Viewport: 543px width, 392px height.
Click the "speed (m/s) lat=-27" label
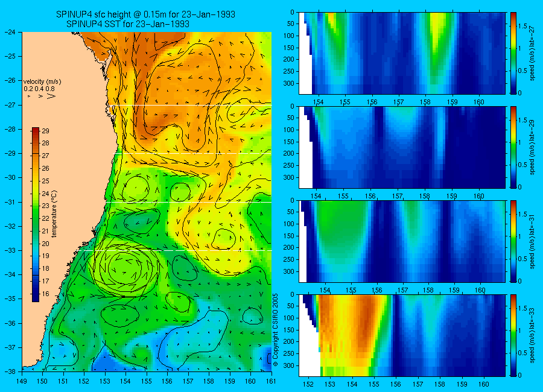tap(532, 53)
